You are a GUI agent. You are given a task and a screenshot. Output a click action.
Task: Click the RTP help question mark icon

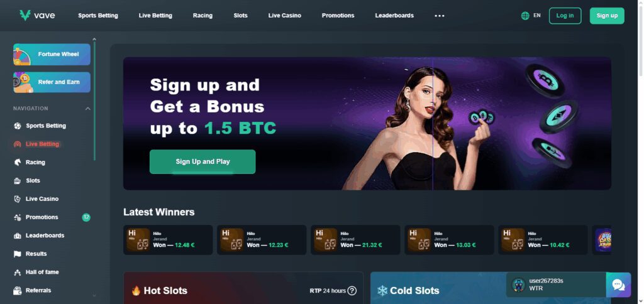coord(352,291)
